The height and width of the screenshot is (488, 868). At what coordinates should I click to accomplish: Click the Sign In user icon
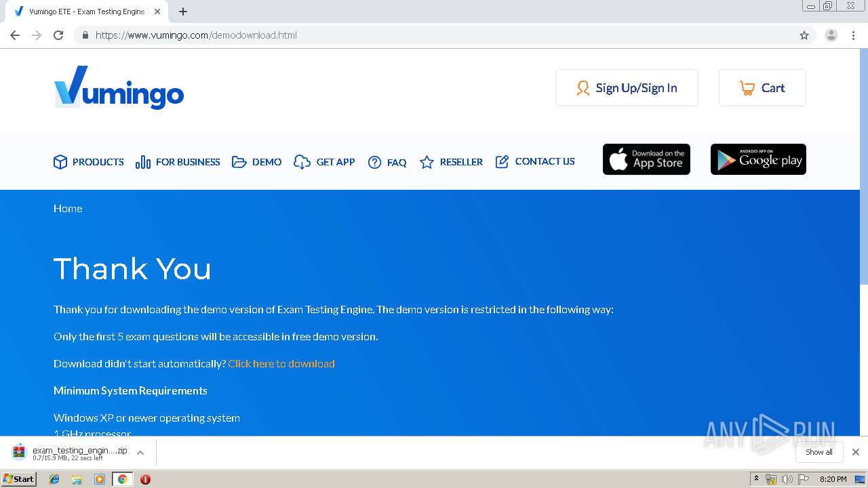click(x=583, y=88)
